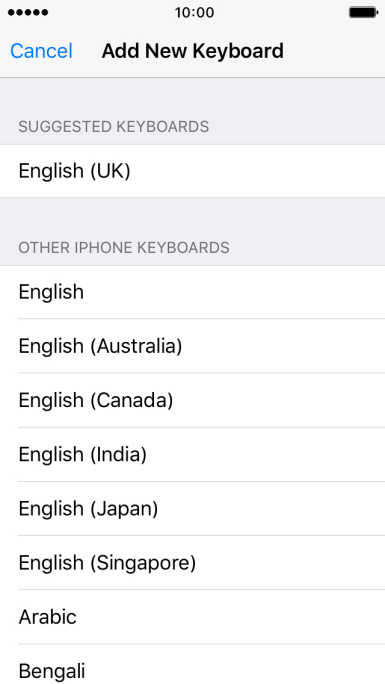Select the plain English keyboard
Screen dimensions: 385x684
point(192,292)
